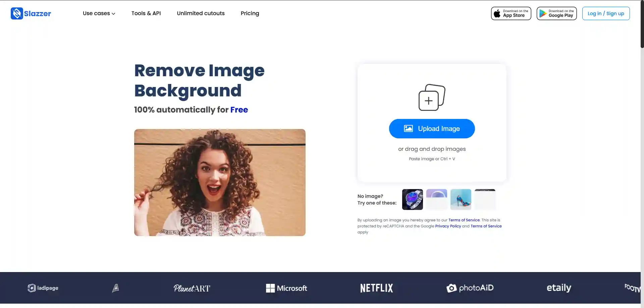Click the Upload Image button
This screenshot has height=308, width=644.
[x=432, y=128]
